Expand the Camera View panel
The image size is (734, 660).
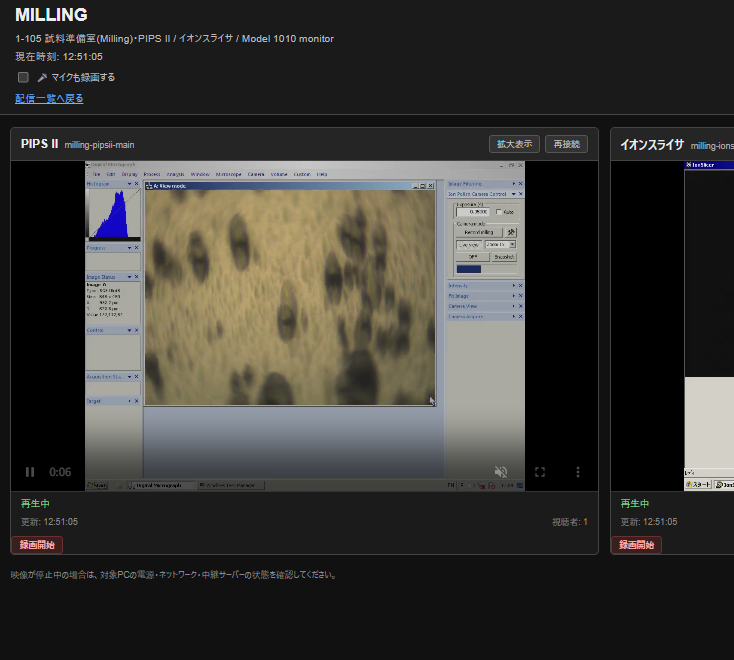click(514, 306)
